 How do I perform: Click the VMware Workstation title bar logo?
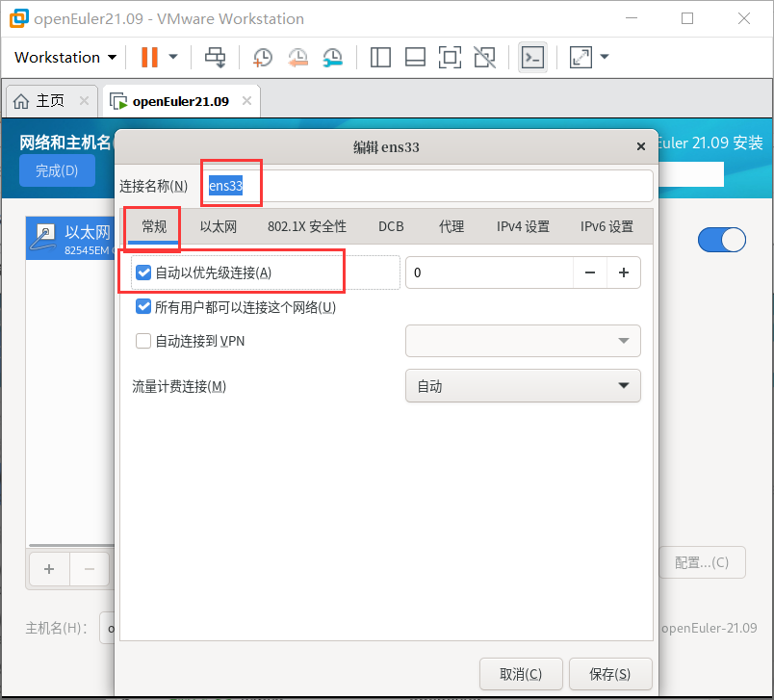point(19,18)
